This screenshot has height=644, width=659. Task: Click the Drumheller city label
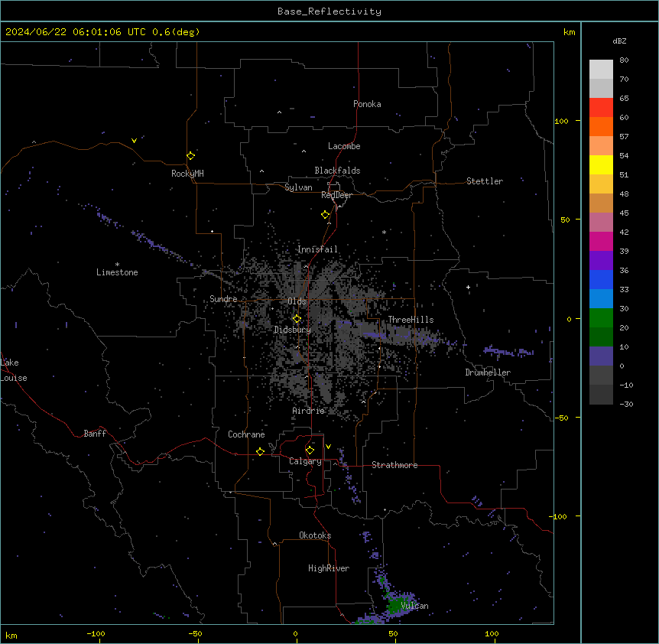[488, 372]
